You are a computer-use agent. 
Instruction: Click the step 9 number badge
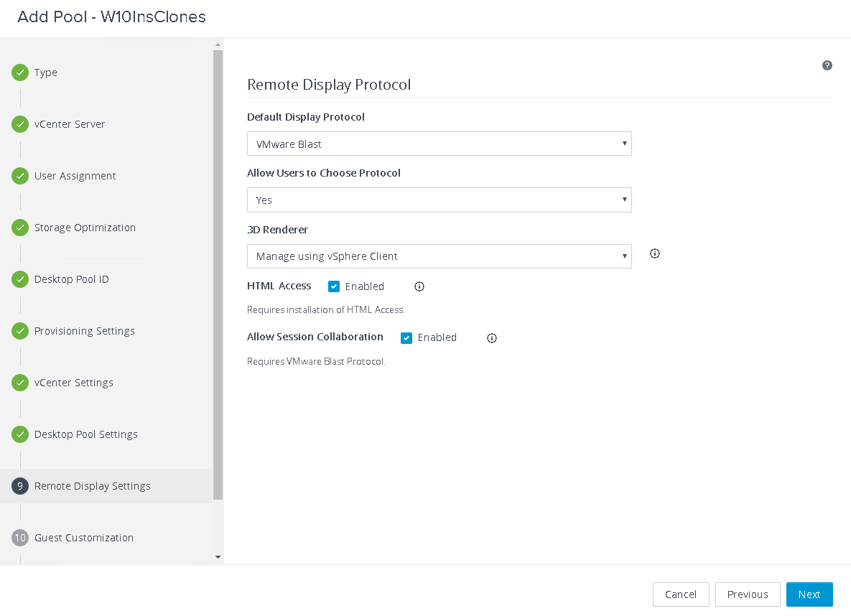[x=20, y=486]
